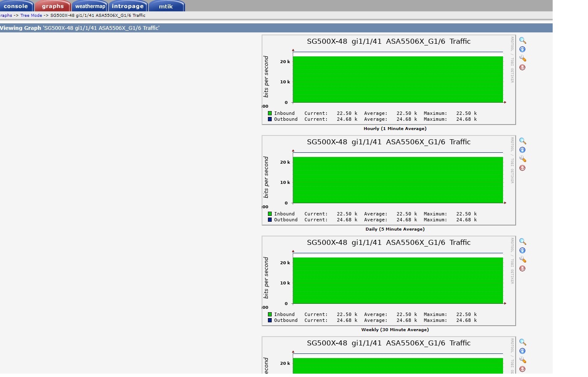Click breadcrumb text 'SG500X-48 gi1/1/41 ASA5506X_G1/6 Traffic'
Viewport: 588px width, 377px height.
point(98,16)
